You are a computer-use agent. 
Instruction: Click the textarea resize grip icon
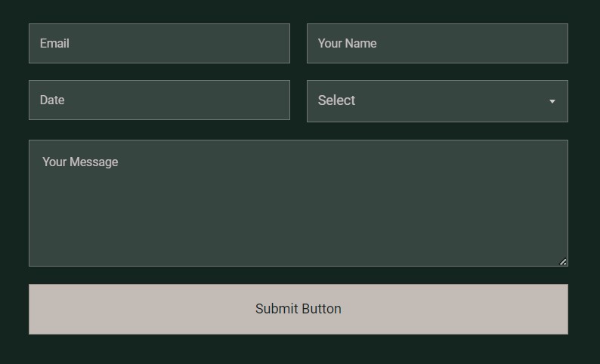click(x=563, y=262)
